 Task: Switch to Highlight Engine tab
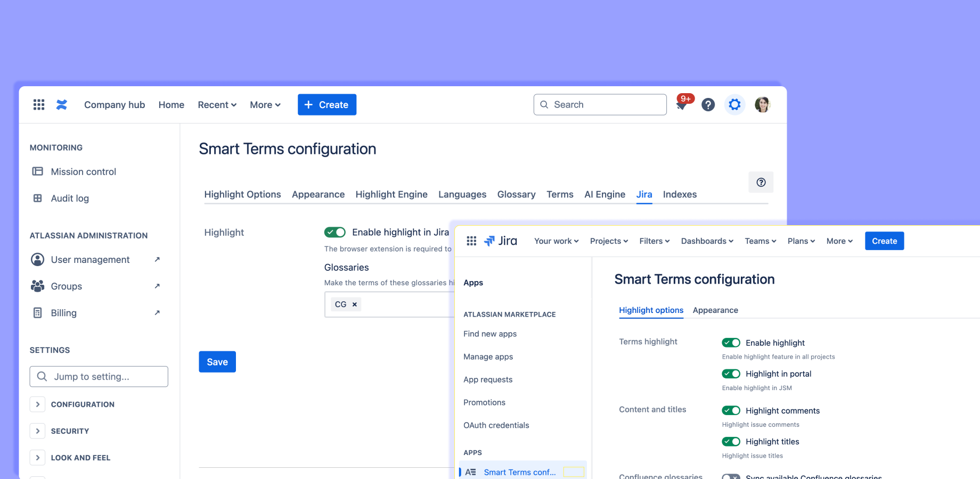(x=391, y=194)
